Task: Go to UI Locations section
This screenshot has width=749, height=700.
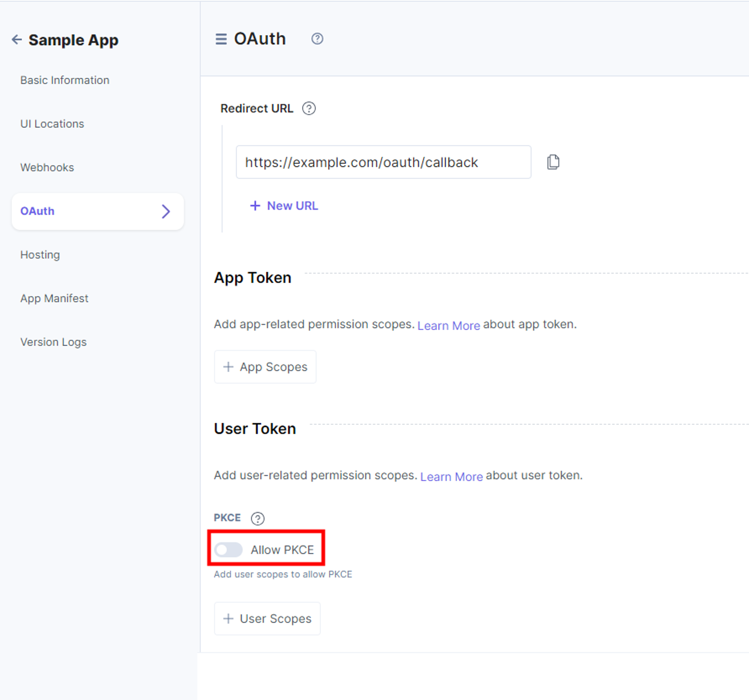Action: tap(52, 124)
